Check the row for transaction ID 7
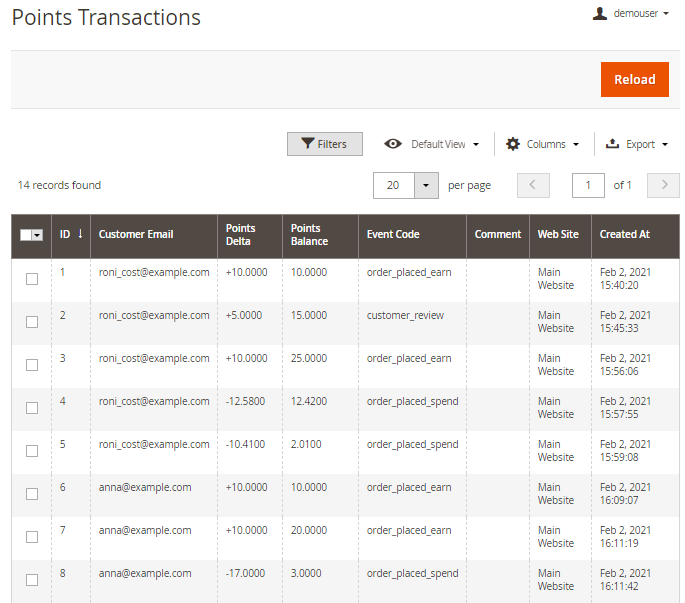Image resolution: width=685 pixels, height=603 pixels. click(x=32, y=537)
